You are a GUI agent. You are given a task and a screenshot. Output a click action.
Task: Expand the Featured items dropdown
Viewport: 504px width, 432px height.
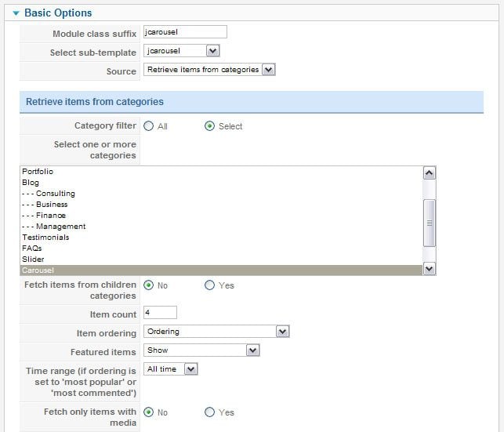(201, 350)
